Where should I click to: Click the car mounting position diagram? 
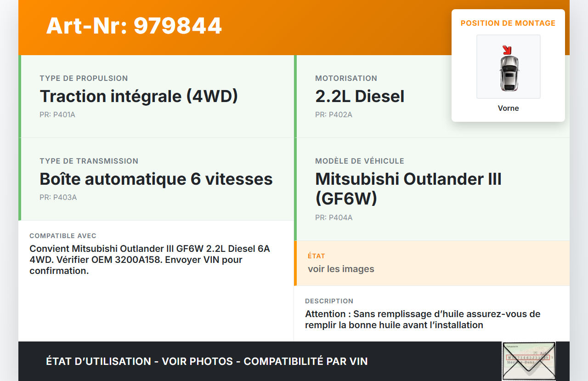(x=509, y=67)
